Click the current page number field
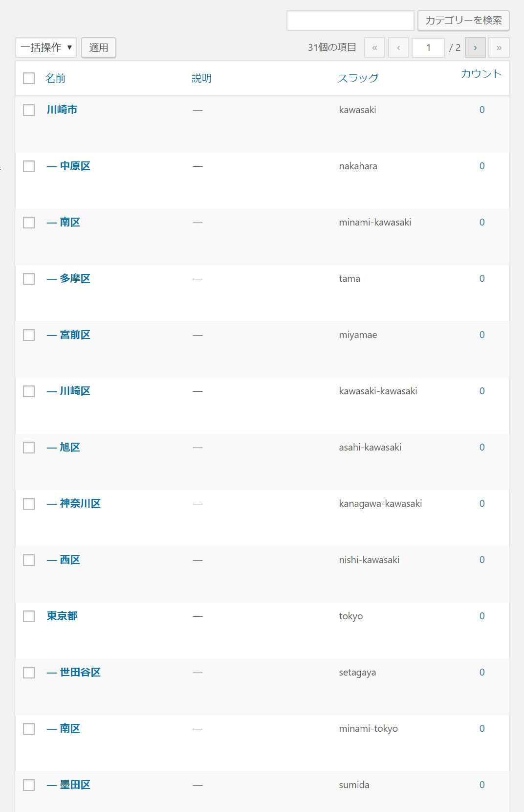524x812 pixels. (x=428, y=48)
